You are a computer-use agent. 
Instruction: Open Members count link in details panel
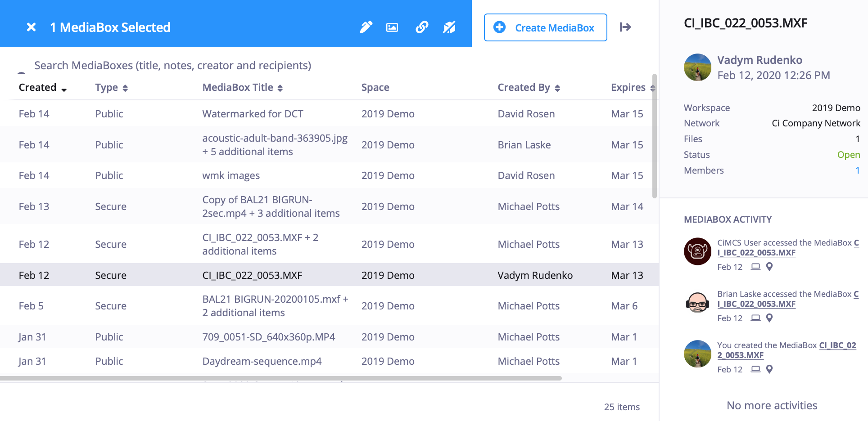[857, 170]
